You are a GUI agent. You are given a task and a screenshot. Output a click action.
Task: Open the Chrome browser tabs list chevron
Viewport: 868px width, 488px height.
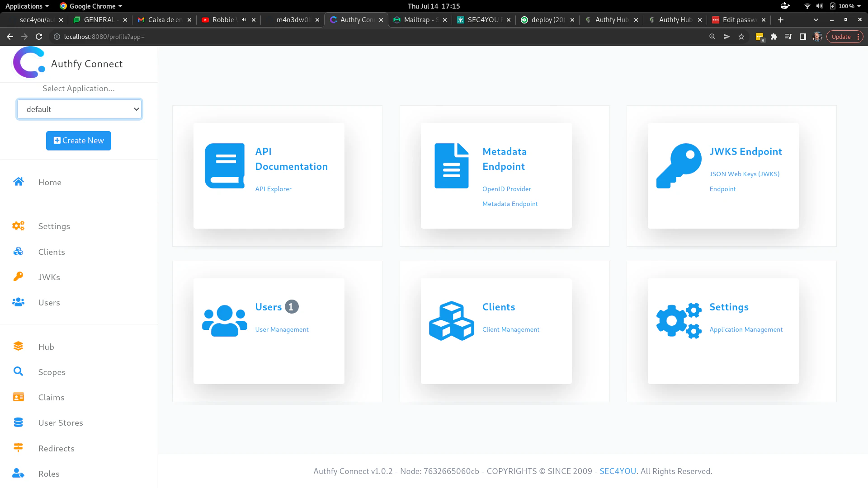[x=816, y=20]
